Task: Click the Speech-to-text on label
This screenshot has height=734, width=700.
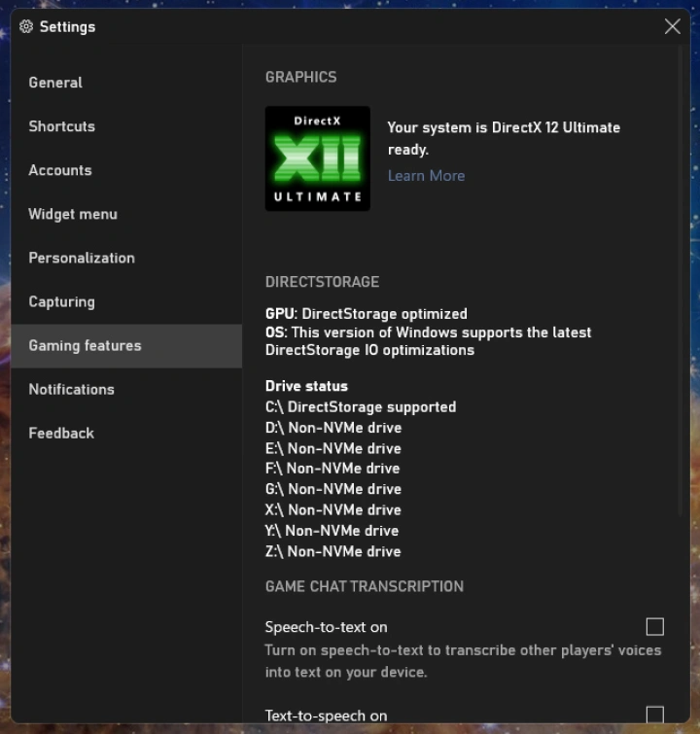Action: pyautogui.click(x=326, y=627)
